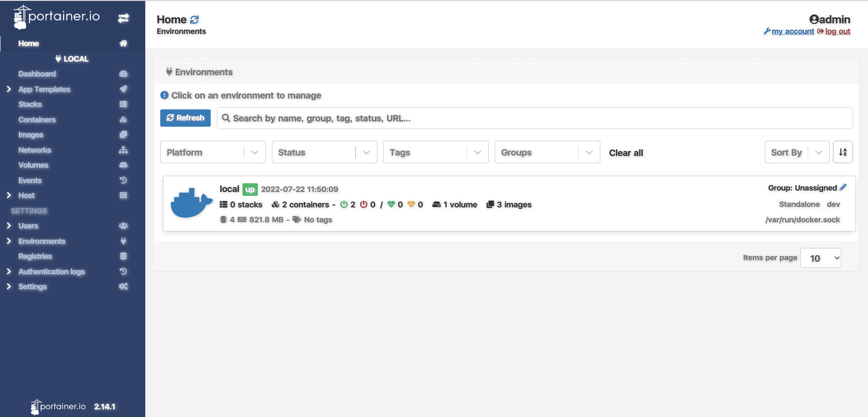This screenshot has height=417, width=868.
Task: Click the Images clone icon
Action: pos(123,135)
